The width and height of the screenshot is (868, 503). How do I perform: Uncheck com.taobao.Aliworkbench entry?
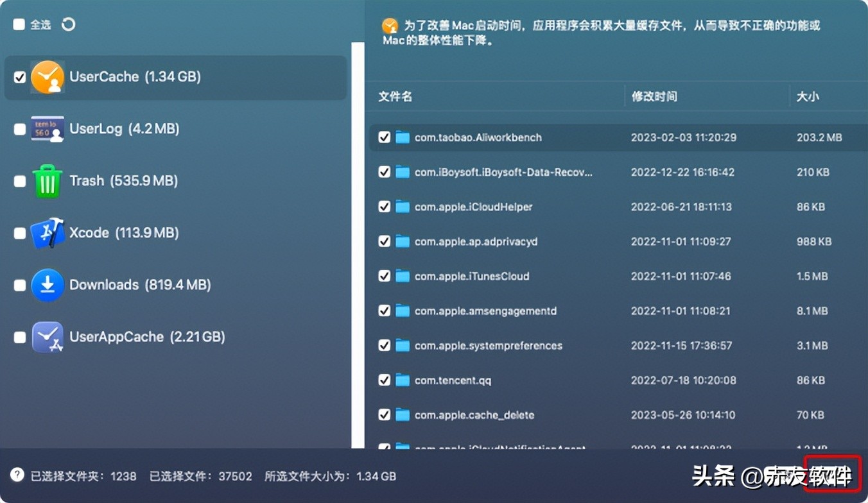point(383,137)
